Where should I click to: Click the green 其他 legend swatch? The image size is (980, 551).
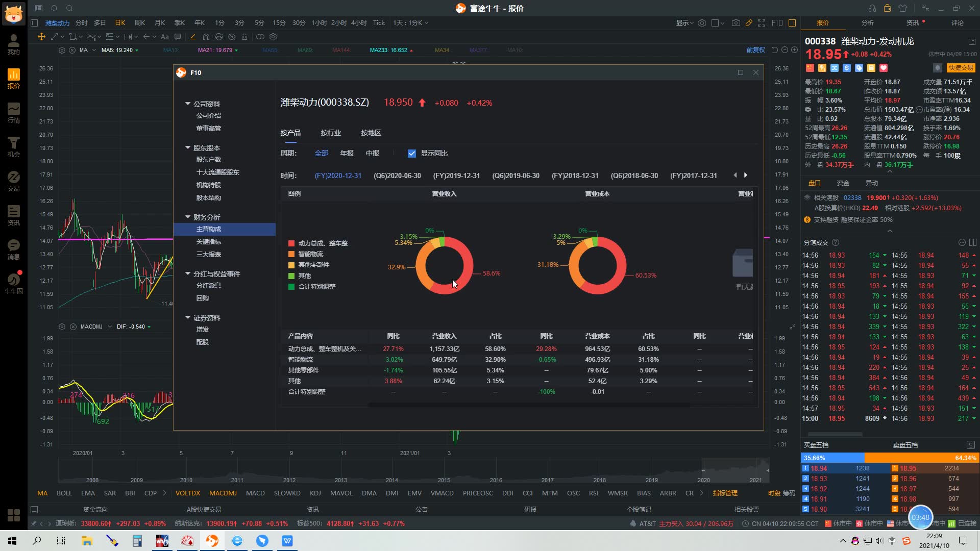[291, 276]
